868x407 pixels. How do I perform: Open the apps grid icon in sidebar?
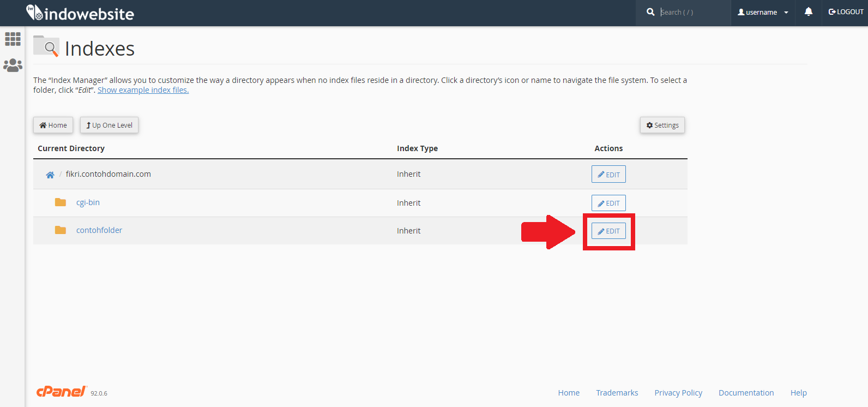click(x=13, y=39)
